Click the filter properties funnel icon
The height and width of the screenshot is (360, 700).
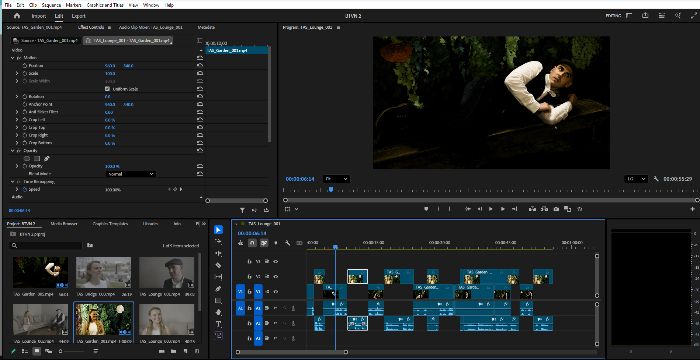(242, 210)
